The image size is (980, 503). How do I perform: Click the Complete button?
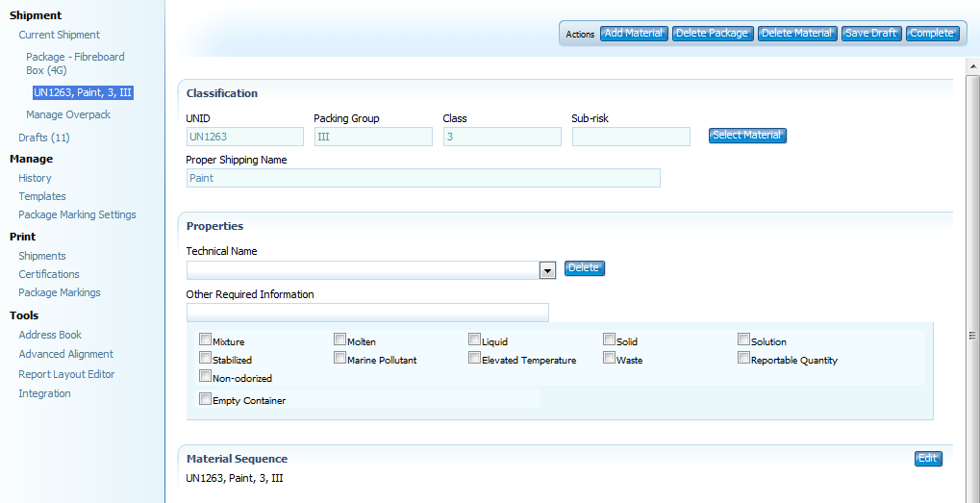[x=932, y=34]
